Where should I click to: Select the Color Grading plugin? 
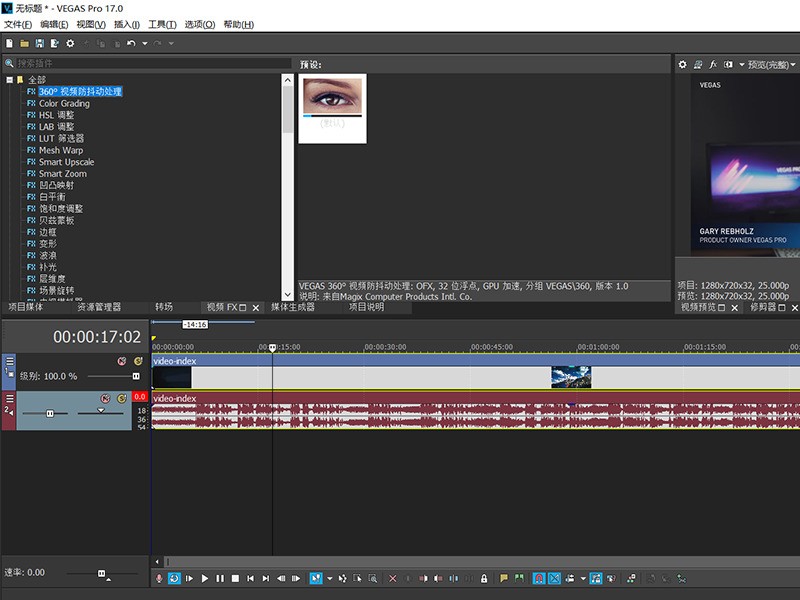click(64, 103)
